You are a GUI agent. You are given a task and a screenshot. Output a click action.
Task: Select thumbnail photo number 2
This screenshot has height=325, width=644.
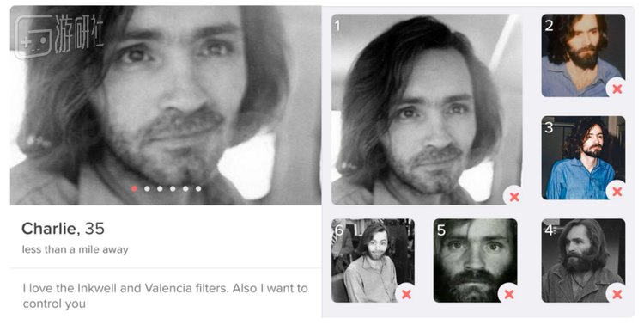click(583, 56)
